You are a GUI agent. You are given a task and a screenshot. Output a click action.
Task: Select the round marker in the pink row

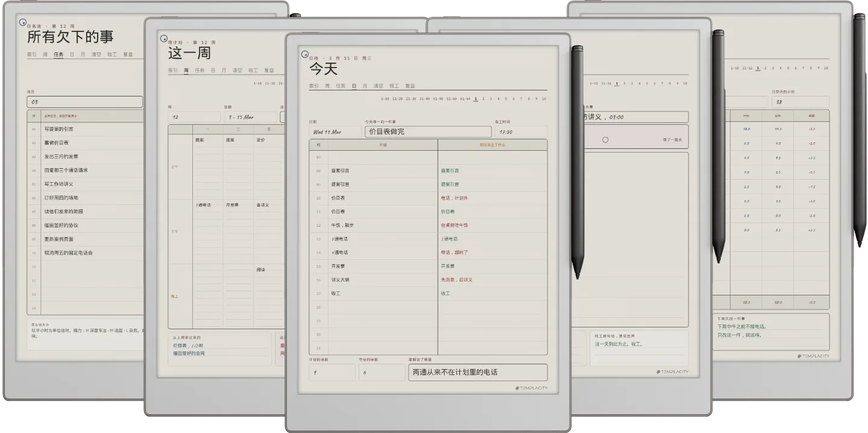(605, 139)
